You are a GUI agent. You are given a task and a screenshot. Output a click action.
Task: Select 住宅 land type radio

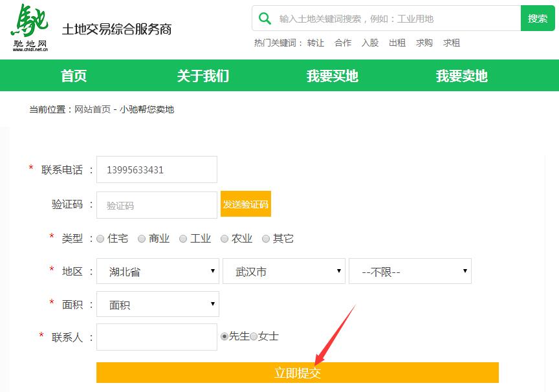click(100, 239)
